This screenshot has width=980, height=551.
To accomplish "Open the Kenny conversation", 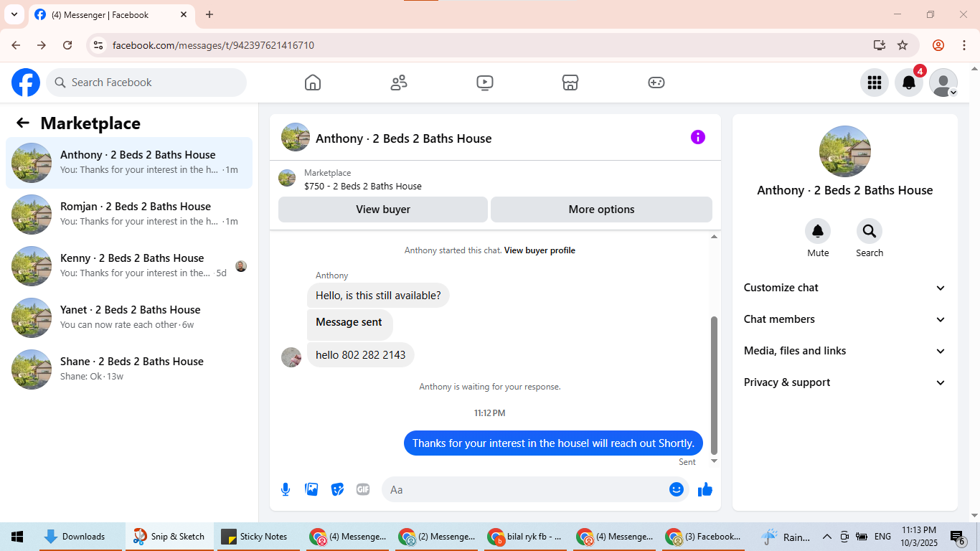I will [129, 266].
